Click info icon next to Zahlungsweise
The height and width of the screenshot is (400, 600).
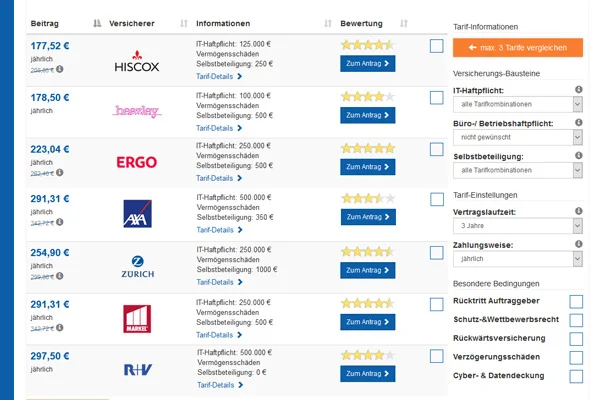(579, 244)
